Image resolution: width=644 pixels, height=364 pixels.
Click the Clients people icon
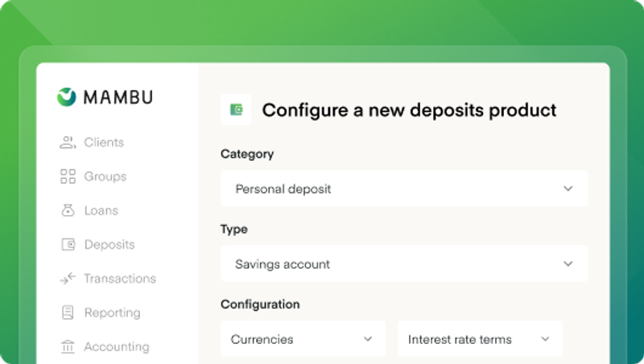tap(68, 143)
